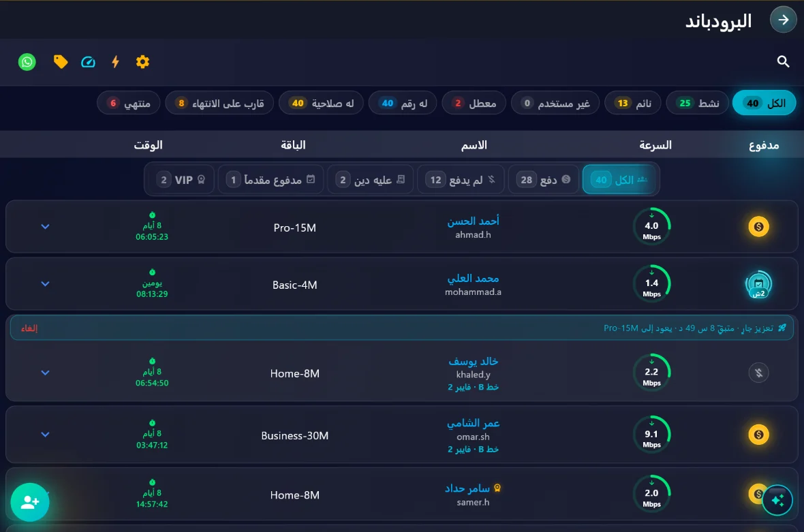Open user عمر الشامي

[473, 423]
